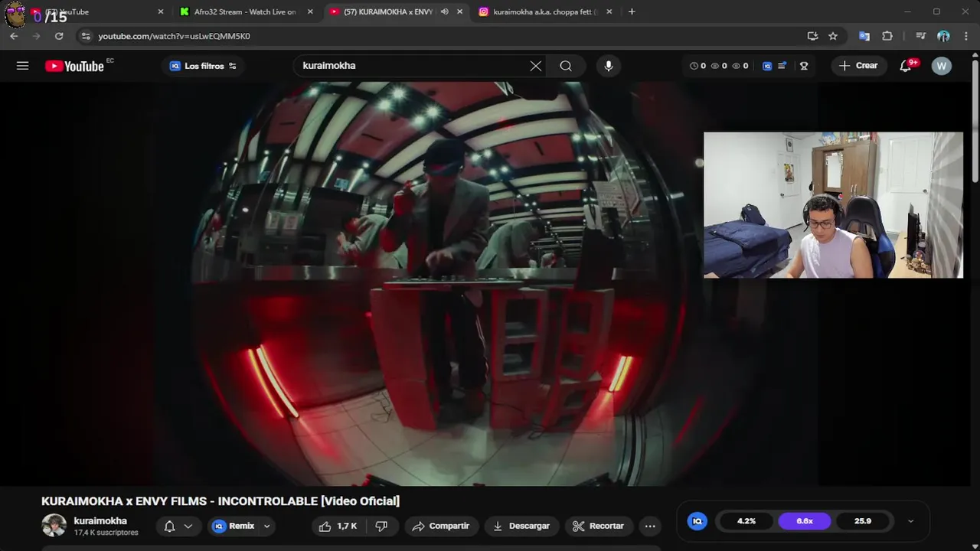Click the vidIQ header counters 0 0 0
This screenshot has height=551, width=980.
(x=719, y=66)
